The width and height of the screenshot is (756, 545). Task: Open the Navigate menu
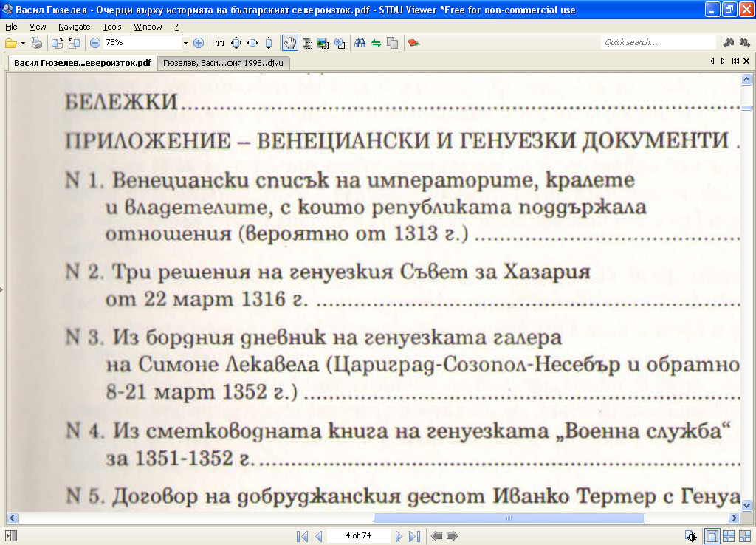pyautogui.click(x=74, y=27)
